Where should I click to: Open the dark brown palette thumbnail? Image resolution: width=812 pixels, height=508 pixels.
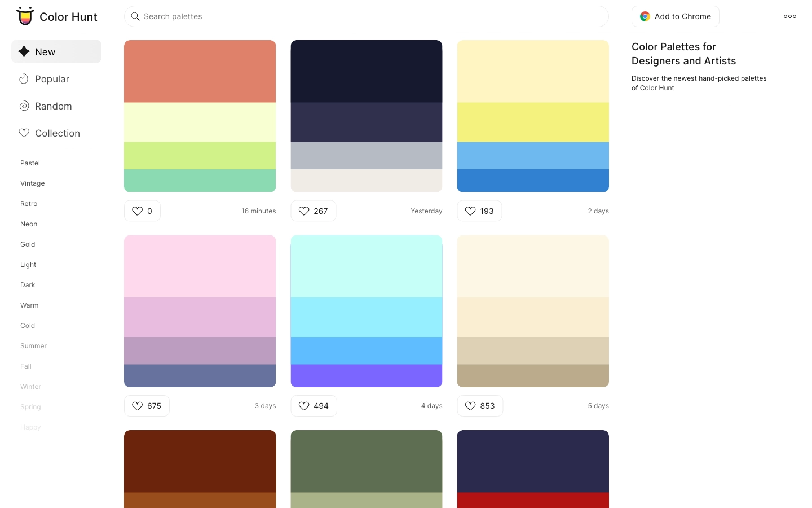pos(200,469)
